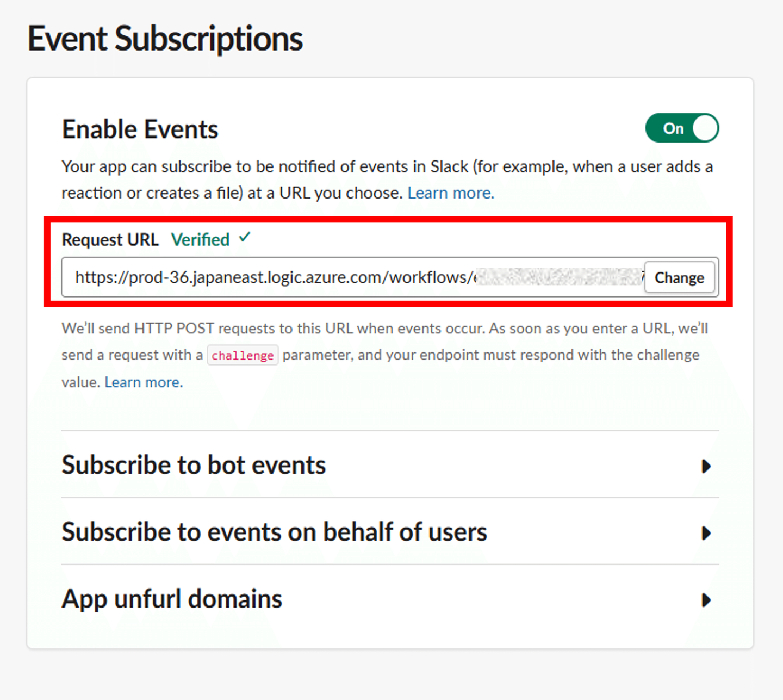Expand the events on behalf of users arrow
The height and width of the screenshot is (700, 783).
(706, 533)
